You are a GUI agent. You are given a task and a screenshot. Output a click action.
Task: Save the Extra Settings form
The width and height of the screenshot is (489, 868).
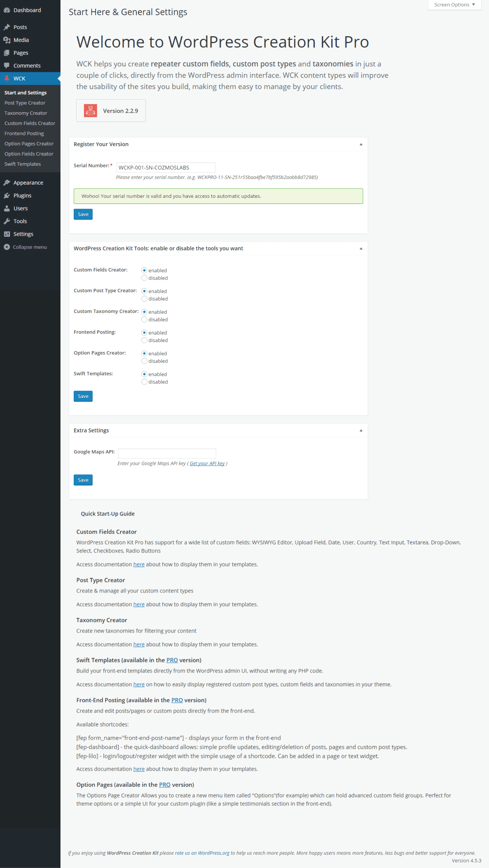[x=83, y=480]
